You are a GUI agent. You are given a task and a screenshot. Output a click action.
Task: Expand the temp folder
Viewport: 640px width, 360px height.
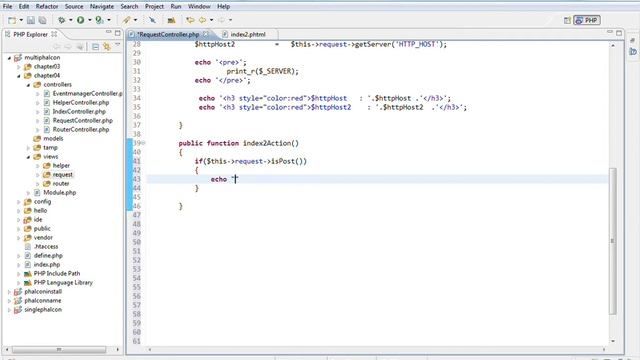click(28, 148)
